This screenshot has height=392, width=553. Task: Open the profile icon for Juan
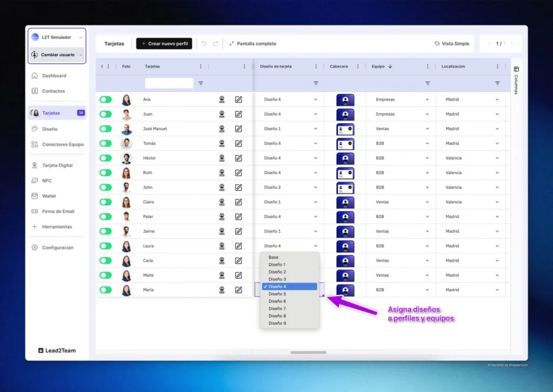221,114
